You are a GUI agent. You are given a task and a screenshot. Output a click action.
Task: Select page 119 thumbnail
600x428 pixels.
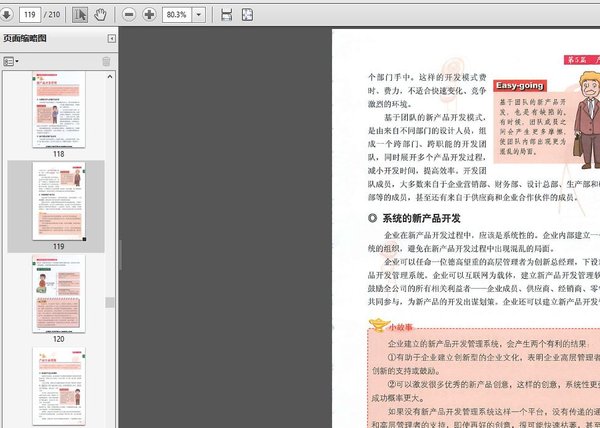pos(59,201)
